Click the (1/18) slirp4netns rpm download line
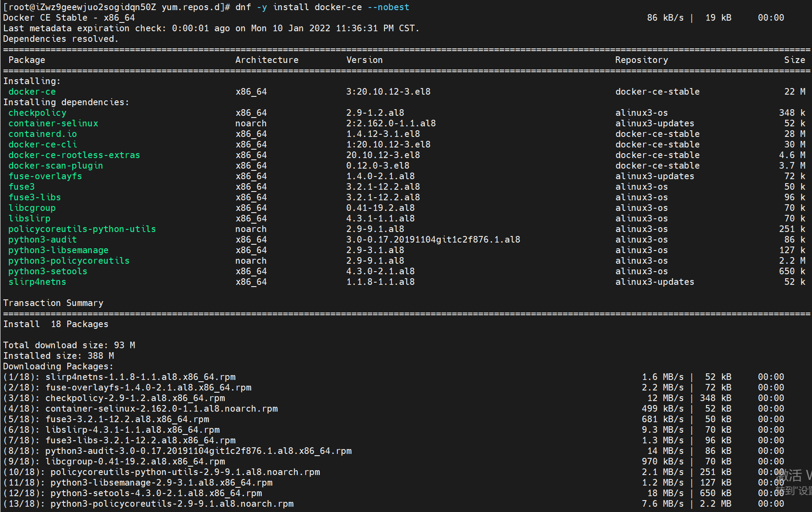The image size is (812, 512). [x=394, y=377]
